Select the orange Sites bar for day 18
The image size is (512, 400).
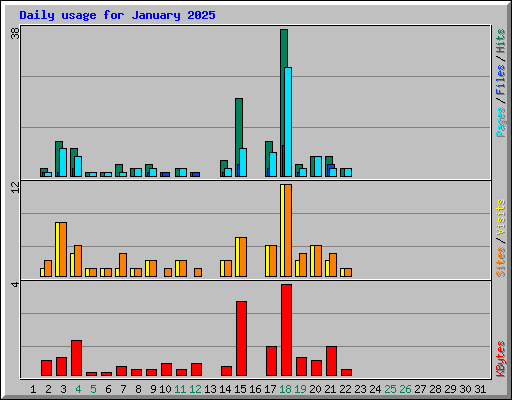point(288,230)
